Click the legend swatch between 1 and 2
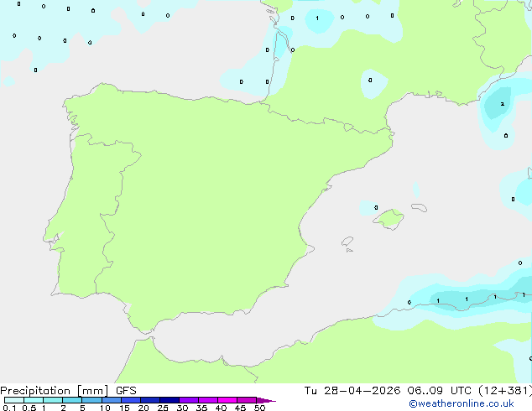This screenshot has width=532, height=411. tap(53, 400)
